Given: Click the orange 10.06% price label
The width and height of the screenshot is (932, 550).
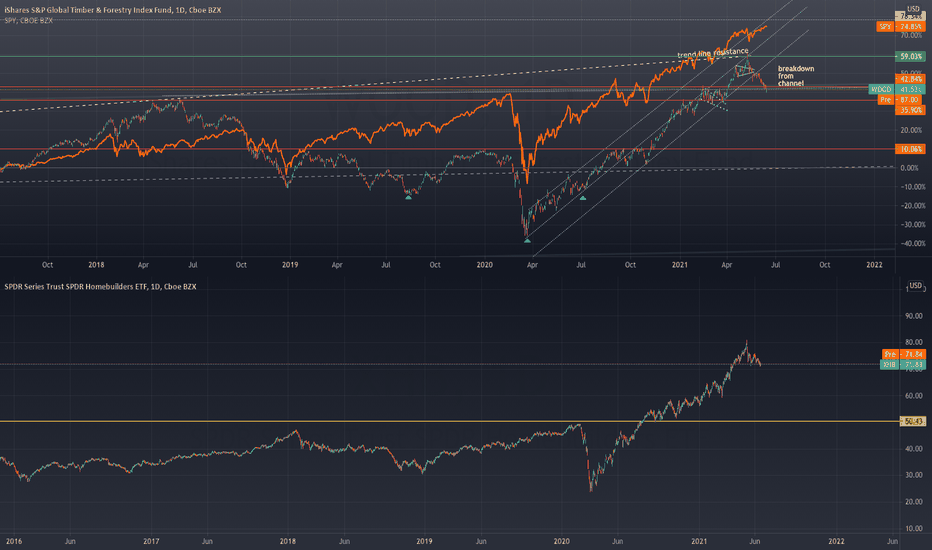Looking at the screenshot, I should 911,149.
